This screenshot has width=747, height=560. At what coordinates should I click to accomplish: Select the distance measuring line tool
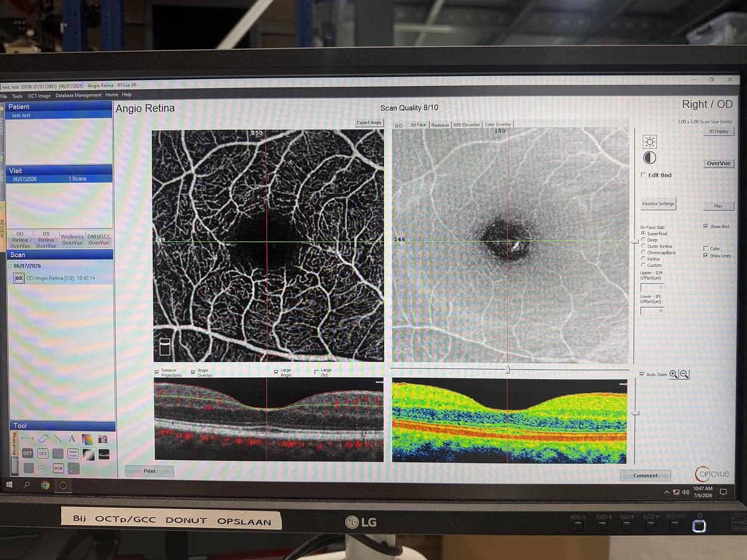point(27,439)
